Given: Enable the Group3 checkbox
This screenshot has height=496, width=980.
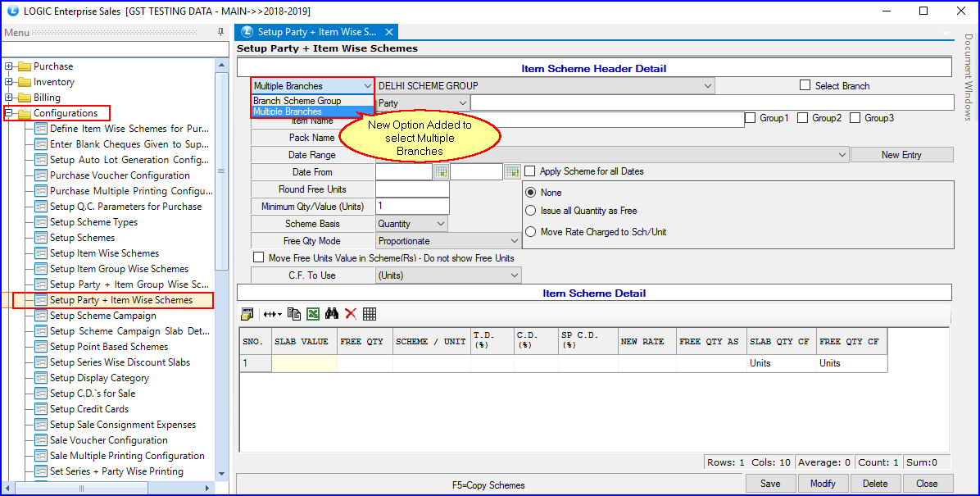Looking at the screenshot, I should click(x=855, y=117).
